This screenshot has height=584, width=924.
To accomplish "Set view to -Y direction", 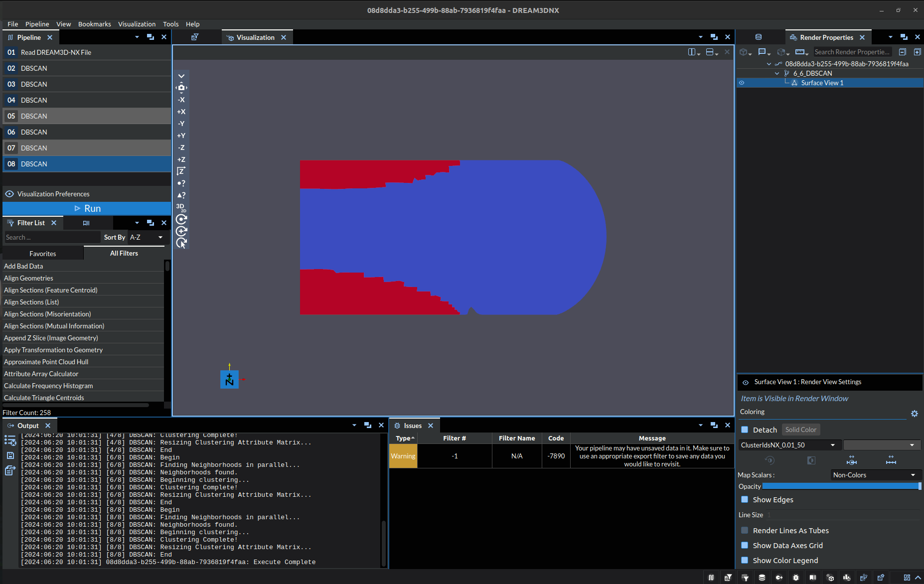I will click(x=181, y=124).
